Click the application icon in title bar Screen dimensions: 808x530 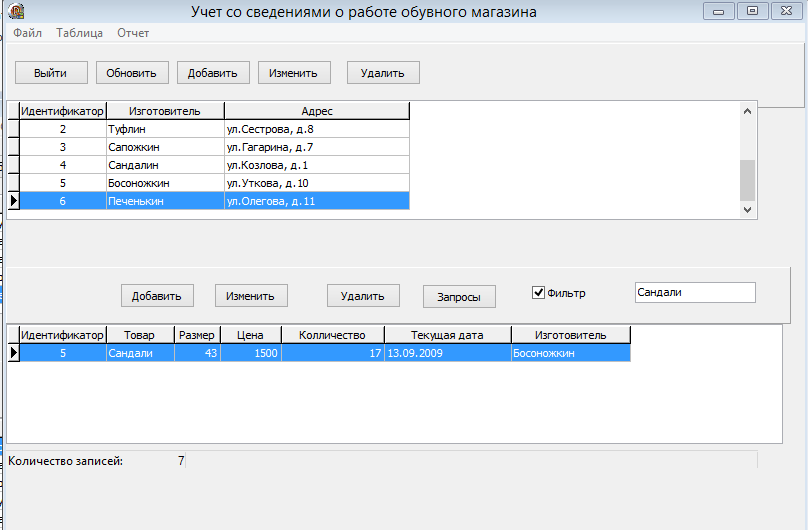tap(16, 11)
